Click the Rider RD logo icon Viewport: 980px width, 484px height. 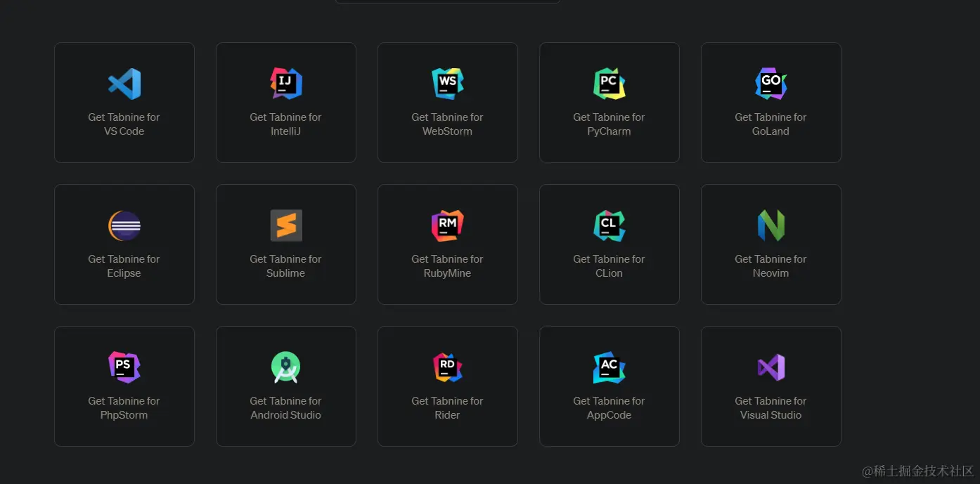[x=448, y=367]
